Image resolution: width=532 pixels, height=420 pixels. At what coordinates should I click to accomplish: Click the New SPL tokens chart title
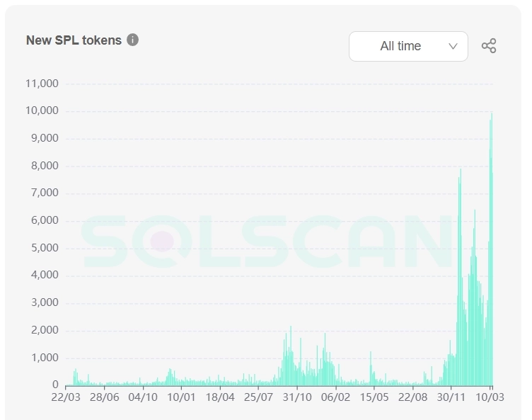coord(74,40)
